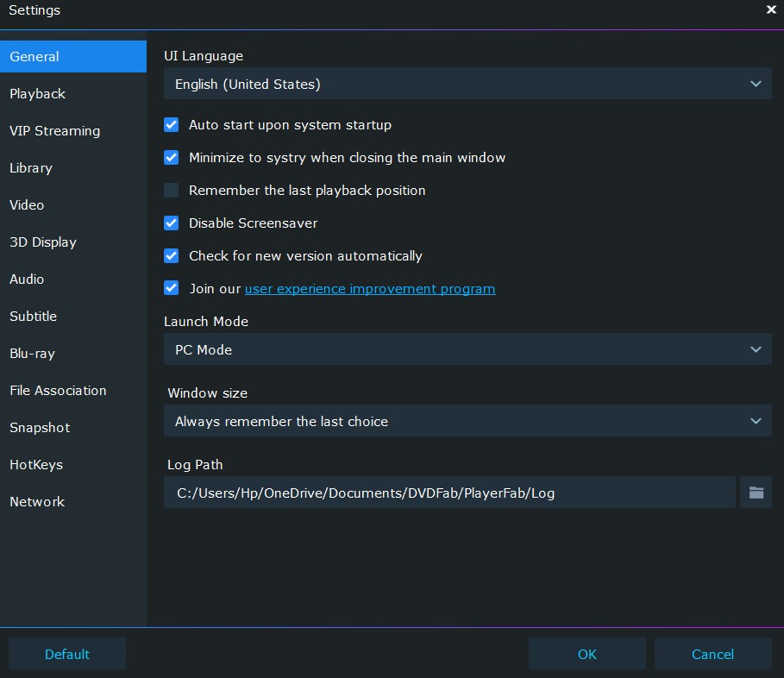Uncheck Check for new version automatically
Viewport: 784px width, 678px height.
[171, 255]
